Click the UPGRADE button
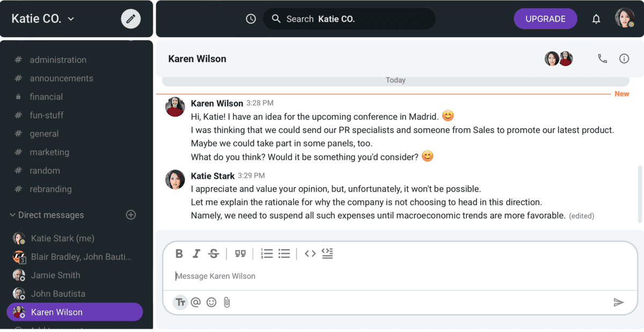Image resolution: width=644 pixels, height=332 pixels. point(545,19)
